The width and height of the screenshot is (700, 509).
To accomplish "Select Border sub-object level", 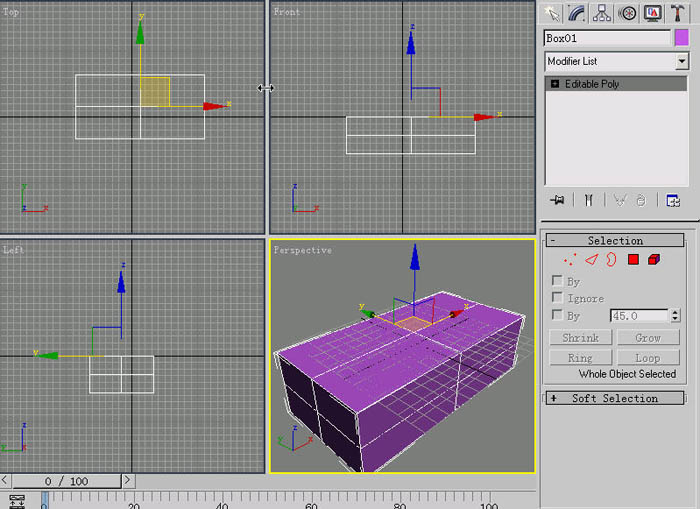I will coord(611,259).
